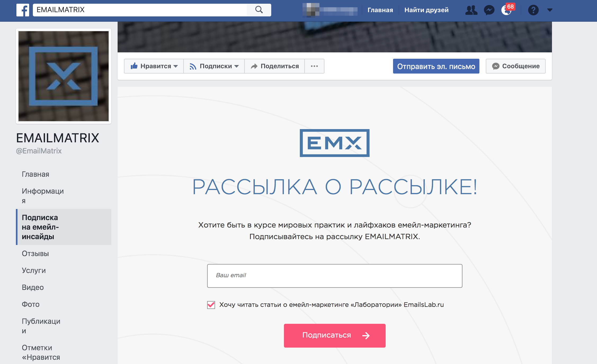The height and width of the screenshot is (364, 597).
Task: Click the Поделиться share button
Action: click(x=275, y=66)
